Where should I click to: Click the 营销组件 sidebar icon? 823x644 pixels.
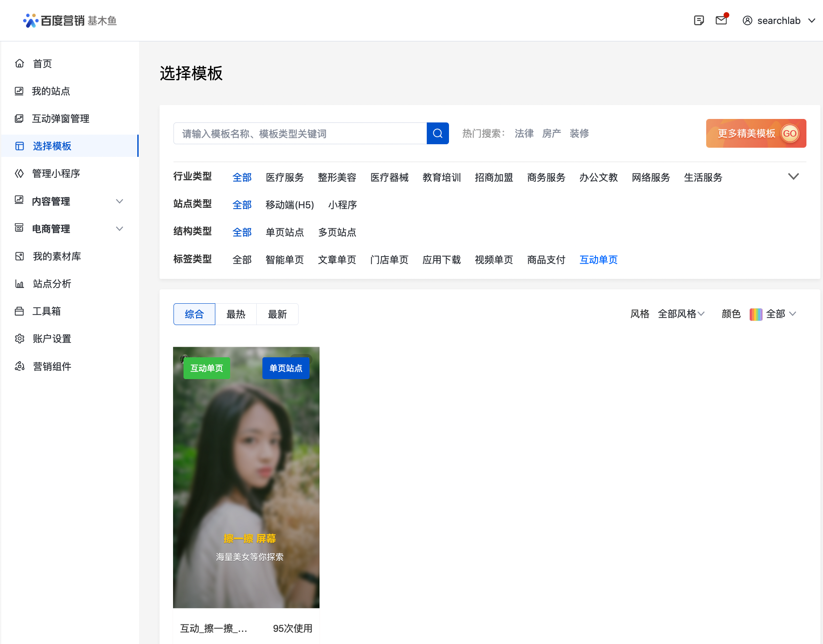(20, 366)
